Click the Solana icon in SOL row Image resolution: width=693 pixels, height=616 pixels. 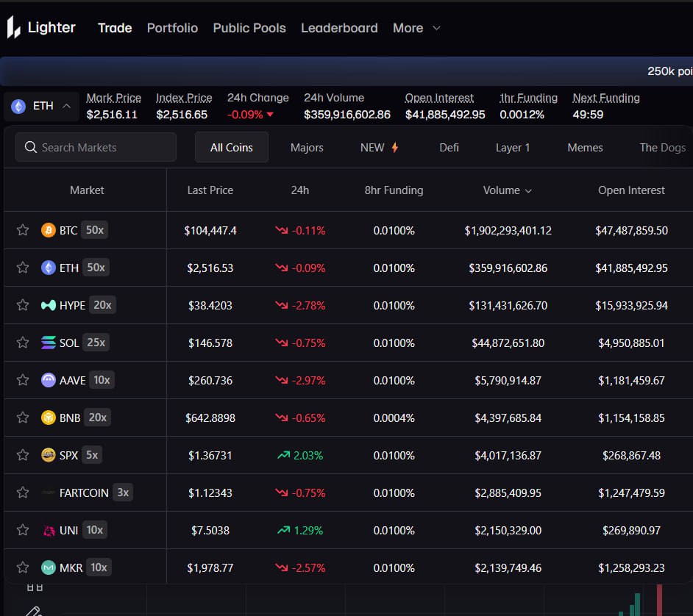click(x=48, y=343)
